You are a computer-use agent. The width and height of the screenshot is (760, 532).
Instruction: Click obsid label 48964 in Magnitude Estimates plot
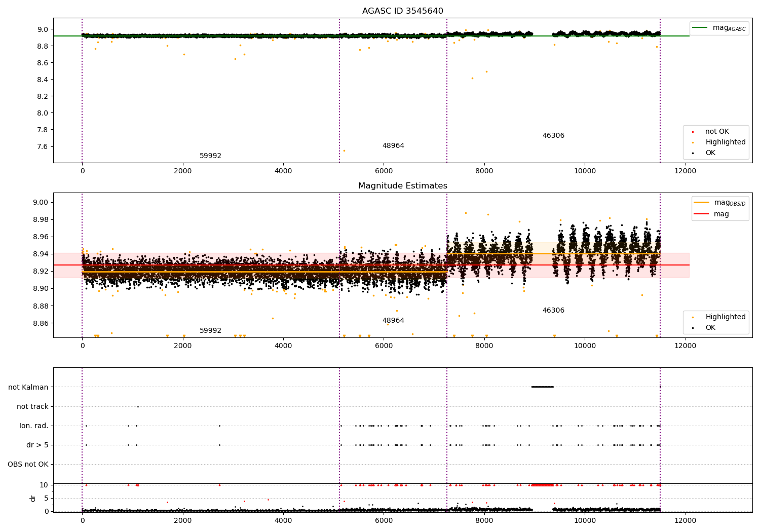tap(393, 321)
